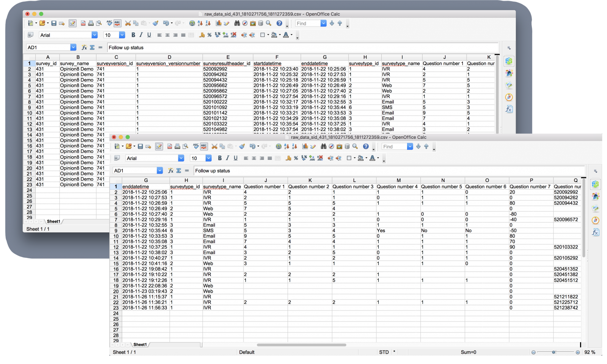Click zoom out minus in front status bar
The width and height of the screenshot is (607, 364).
(x=533, y=353)
